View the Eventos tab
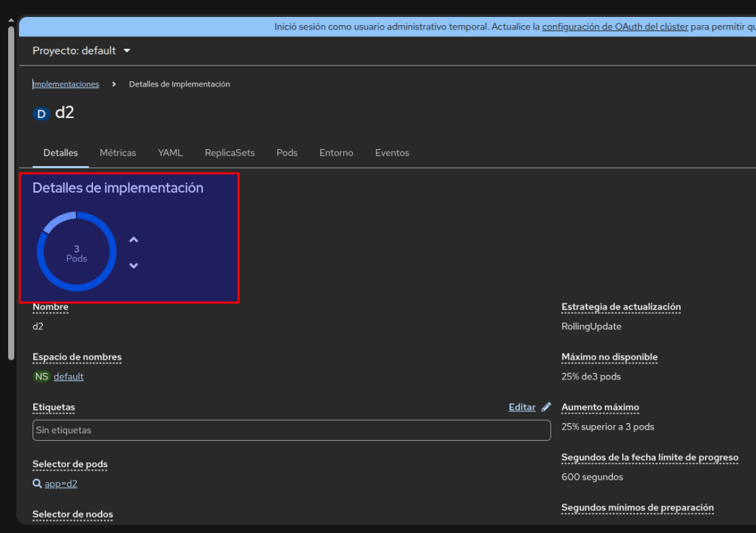The width and height of the screenshot is (756, 533). (x=392, y=153)
